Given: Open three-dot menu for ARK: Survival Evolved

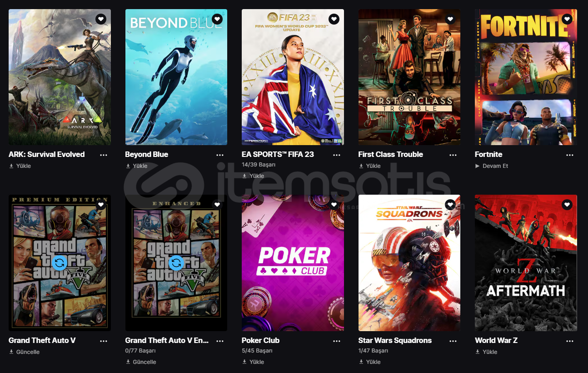Looking at the screenshot, I should coord(104,155).
